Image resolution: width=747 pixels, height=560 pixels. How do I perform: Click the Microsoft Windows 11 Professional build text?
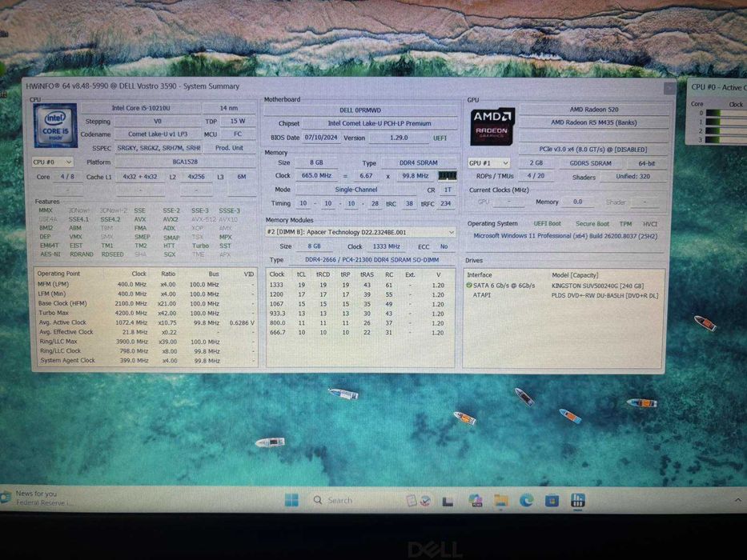tap(565, 236)
